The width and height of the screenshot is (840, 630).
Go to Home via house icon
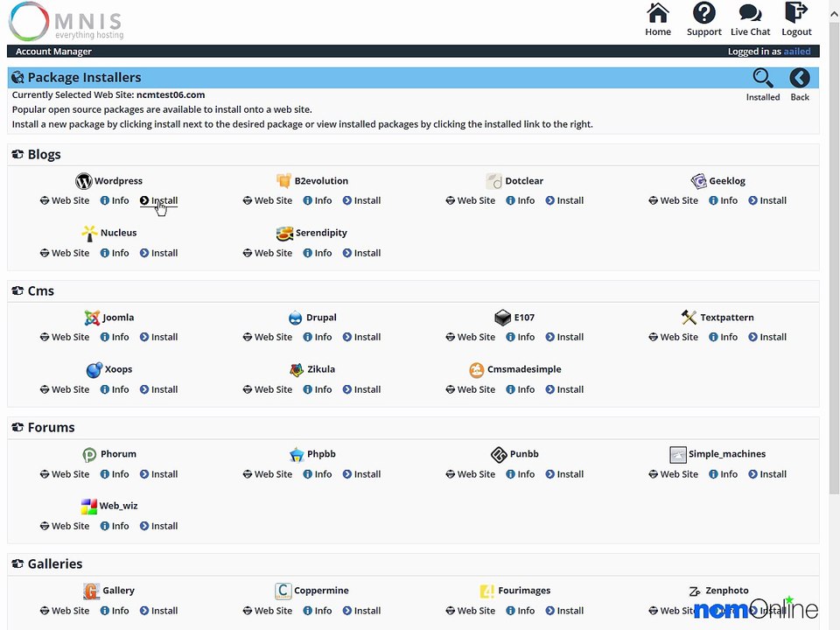click(x=658, y=13)
